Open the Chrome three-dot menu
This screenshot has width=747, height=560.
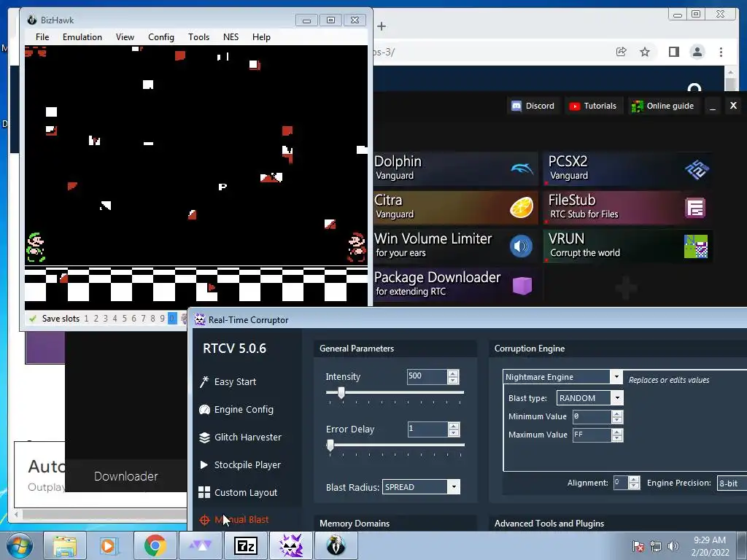[x=721, y=52]
